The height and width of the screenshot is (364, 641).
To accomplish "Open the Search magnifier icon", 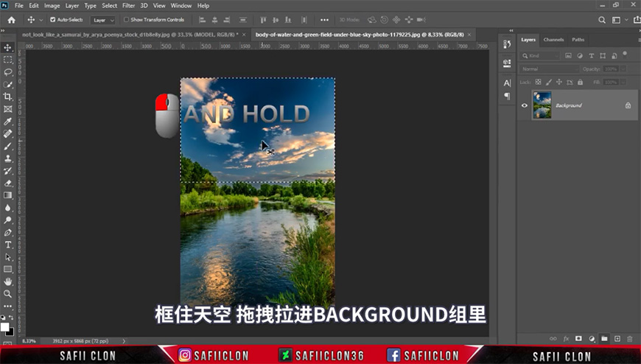I will tap(602, 20).
